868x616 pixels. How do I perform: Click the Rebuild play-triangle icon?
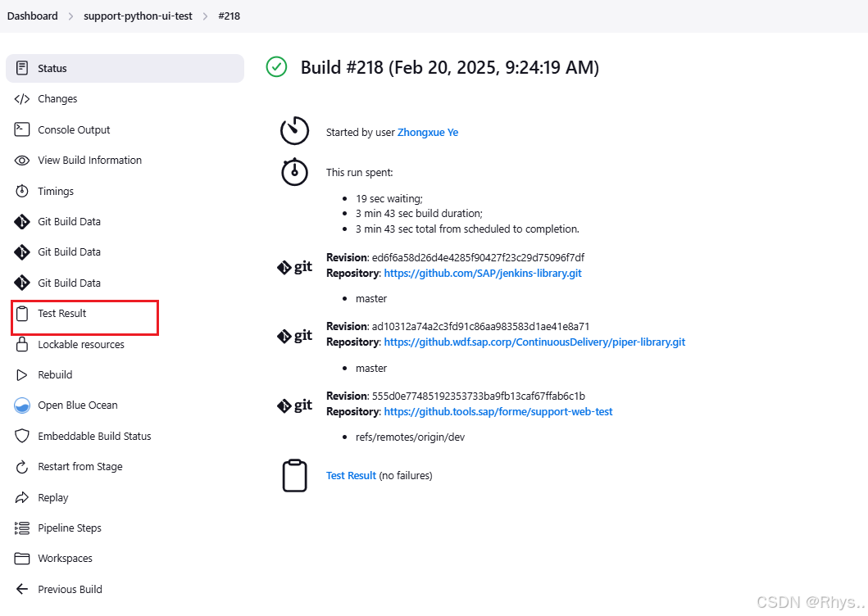(22, 375)
